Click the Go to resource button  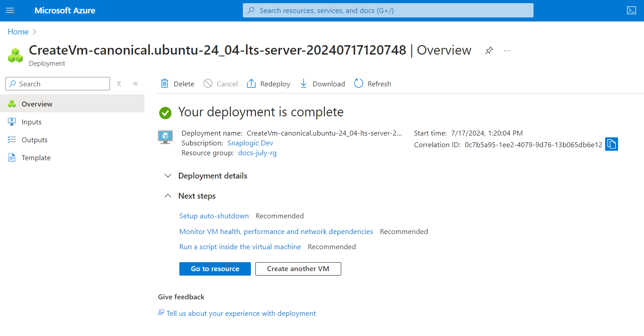tap(215, 269)
